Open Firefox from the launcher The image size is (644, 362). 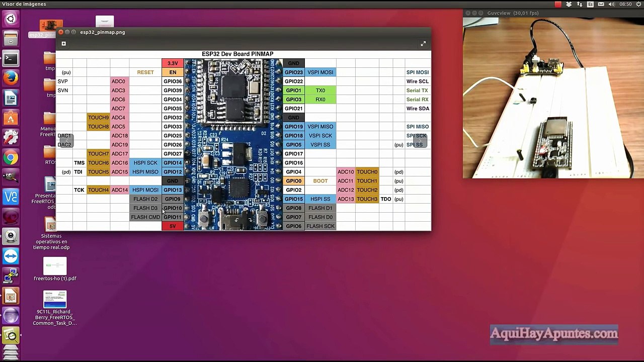(11, 78)
